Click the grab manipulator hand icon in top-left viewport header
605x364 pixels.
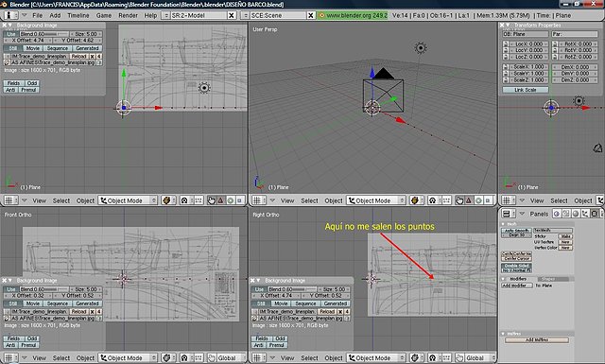click(212, 200)
